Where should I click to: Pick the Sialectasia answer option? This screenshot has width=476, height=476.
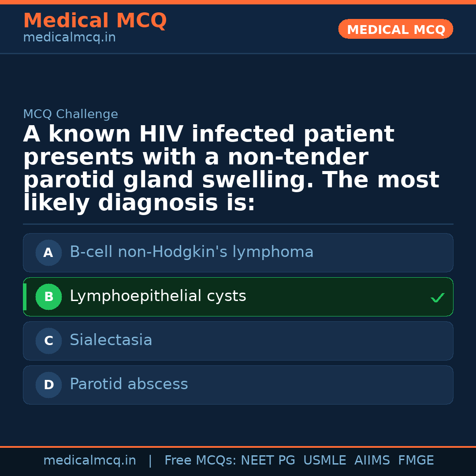[x=111, y=340]
